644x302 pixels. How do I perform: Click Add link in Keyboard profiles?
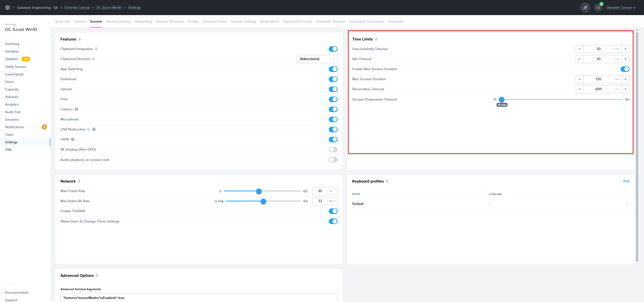626,181
